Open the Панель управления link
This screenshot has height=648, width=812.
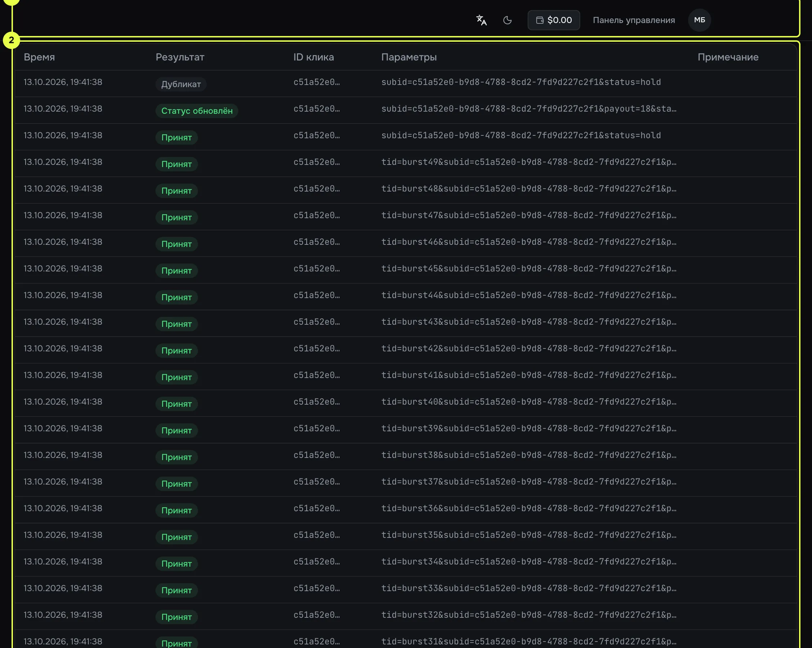[633, 20]
